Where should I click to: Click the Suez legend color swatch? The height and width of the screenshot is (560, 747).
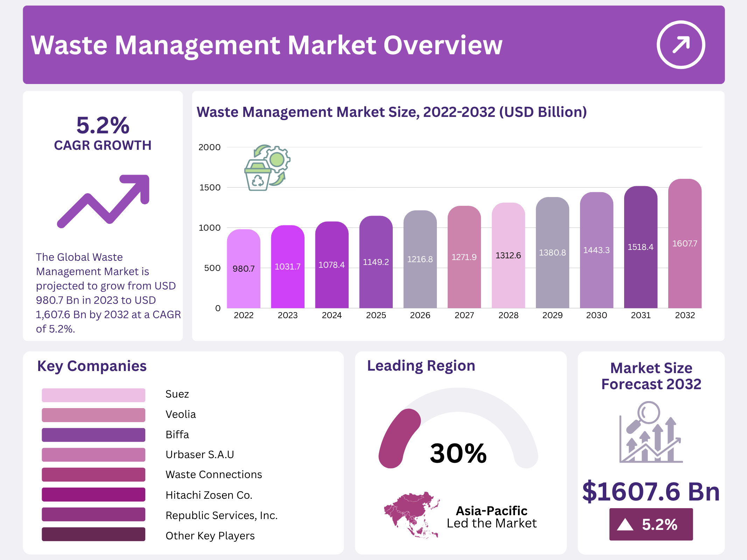pos(93,395)
